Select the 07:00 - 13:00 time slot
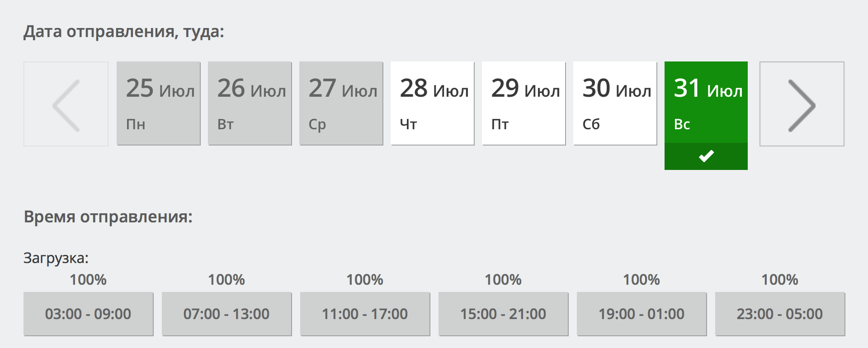The width and height of the screenshot is (868, 348). 226,314
